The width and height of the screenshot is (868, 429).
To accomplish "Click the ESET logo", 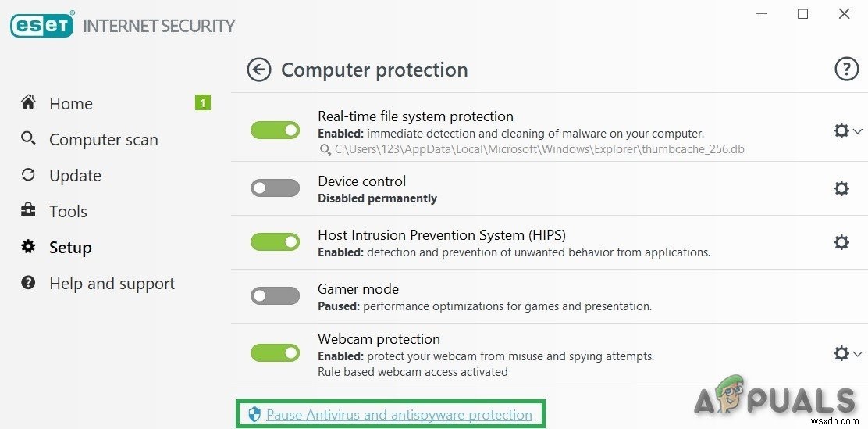I will 41,25.
